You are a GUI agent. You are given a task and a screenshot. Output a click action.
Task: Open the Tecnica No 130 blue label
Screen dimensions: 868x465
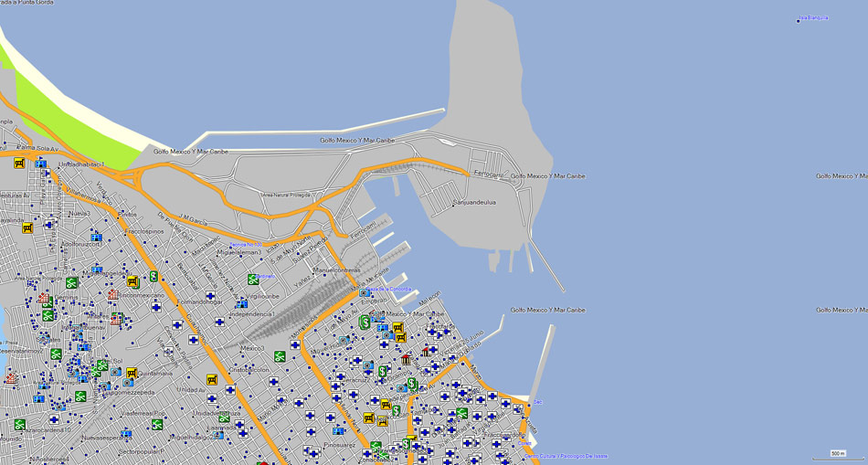[x=245, y=245]
